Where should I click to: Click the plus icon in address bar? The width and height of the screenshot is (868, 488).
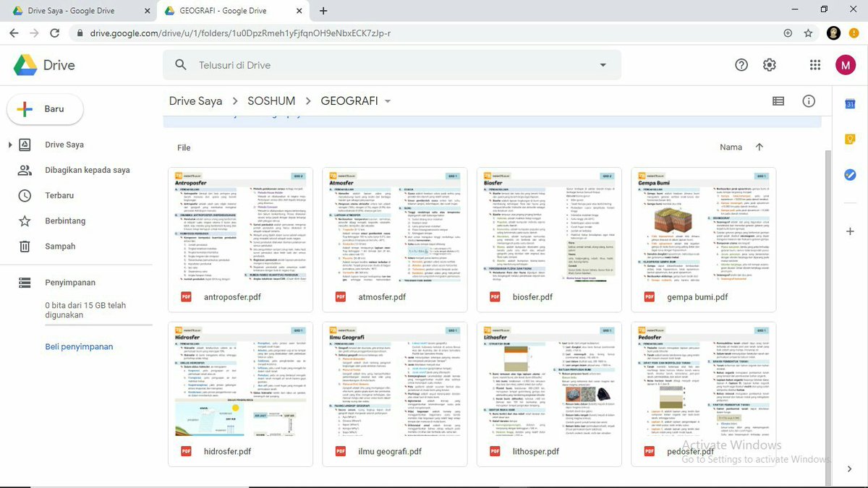click(x=788, y=33)
